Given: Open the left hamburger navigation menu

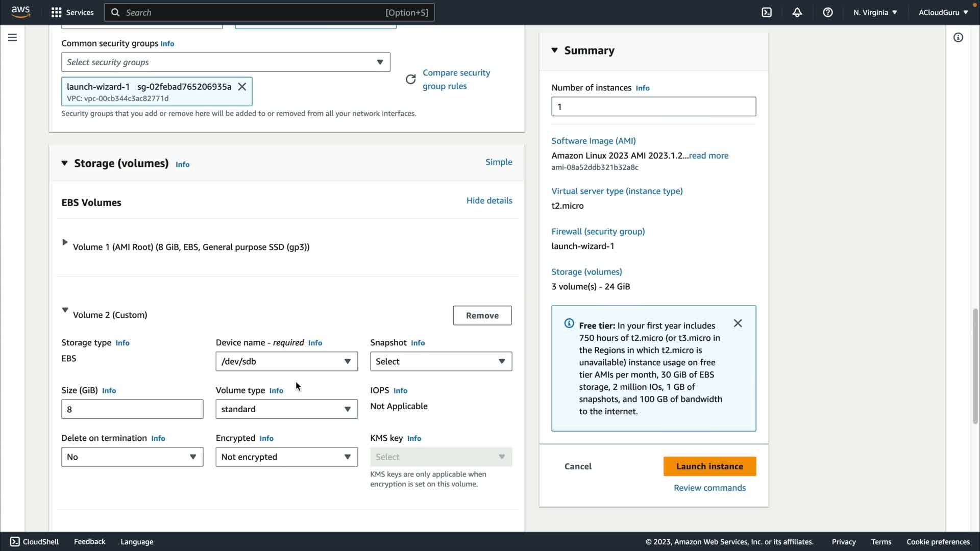Looking at the screenshot, I should point(12,38).
